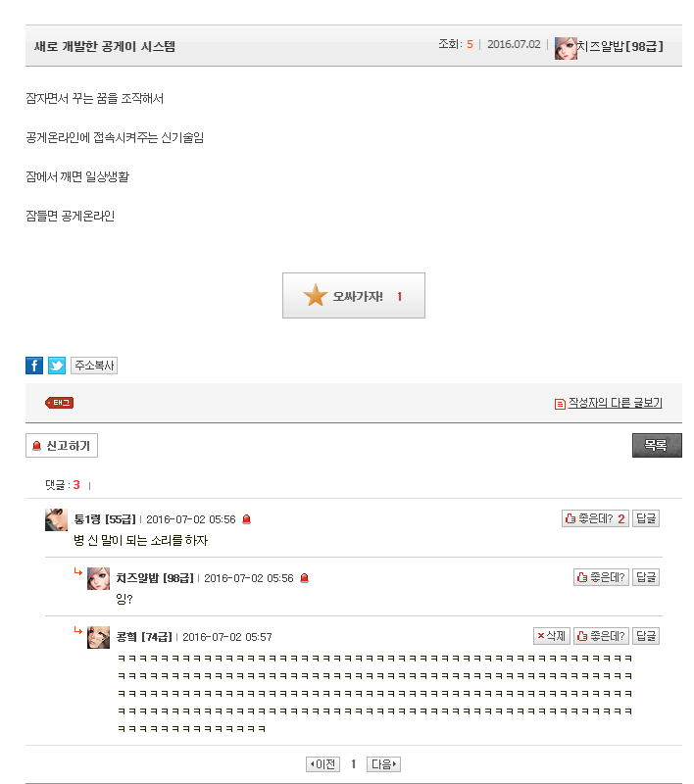
Task: Like 치즈알밥's reply with 좋은데?
Action: pyautogui.click(x=601, y=577)
